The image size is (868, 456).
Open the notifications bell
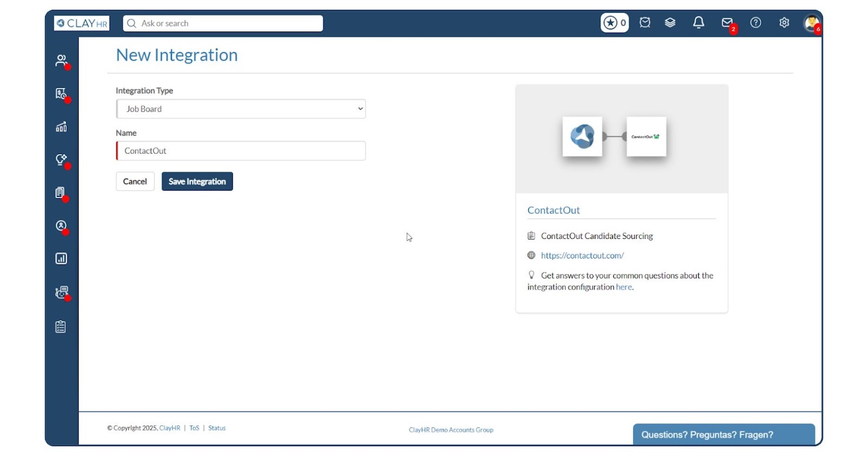tap(699, 22)
